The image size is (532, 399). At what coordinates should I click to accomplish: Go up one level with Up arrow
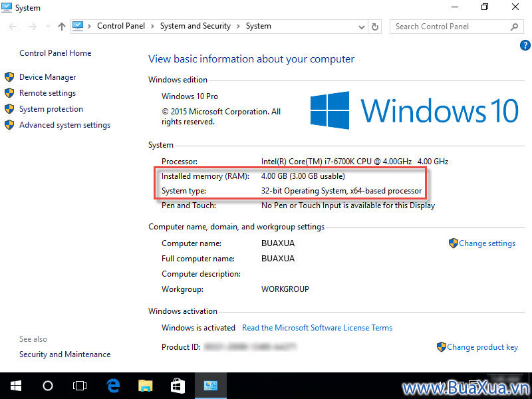62,27
